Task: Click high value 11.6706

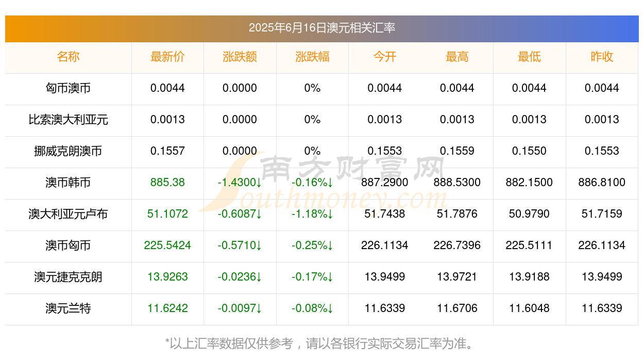Action: [457, 308]
